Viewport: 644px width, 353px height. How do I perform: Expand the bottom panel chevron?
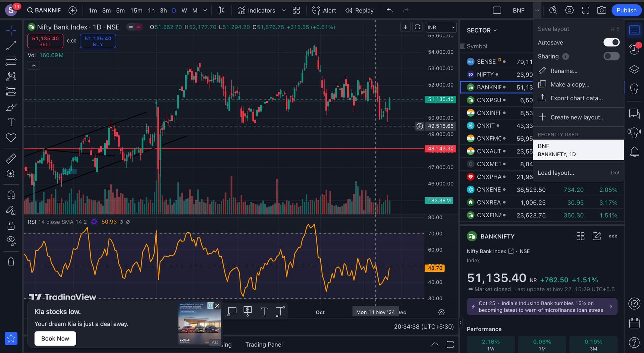pos(435,344)
